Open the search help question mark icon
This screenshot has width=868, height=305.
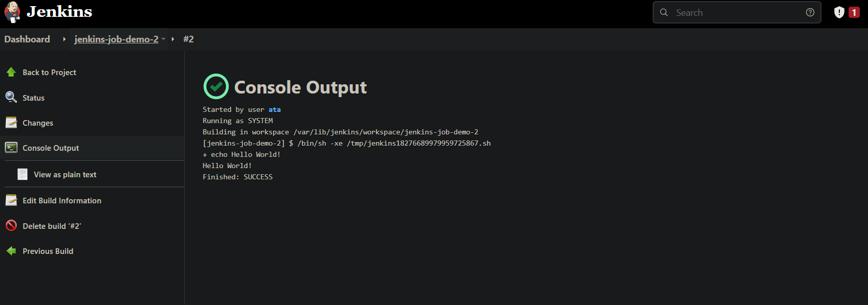point(810,12)
